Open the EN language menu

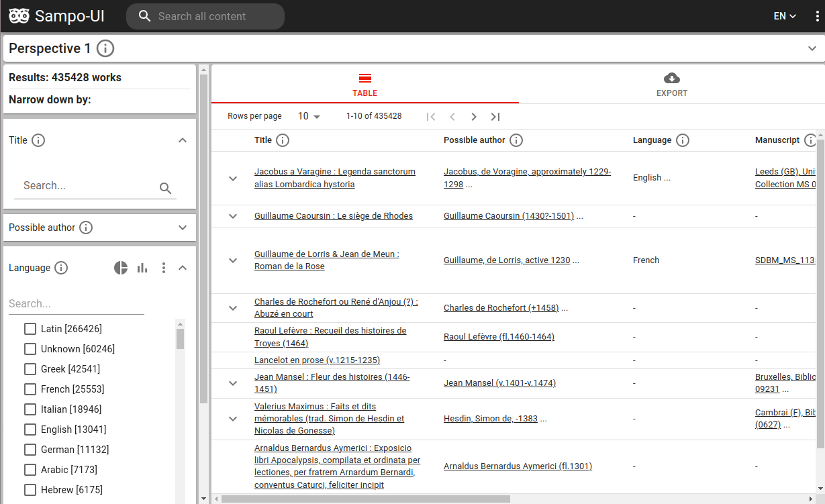[x=785, y=16]
